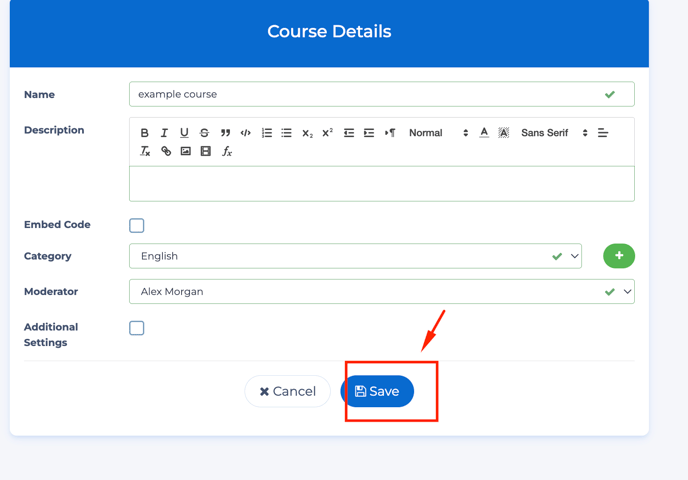Screen dimensions: 688x480
Task: Insert formula using the fx icon
Action: click(227, 152)
